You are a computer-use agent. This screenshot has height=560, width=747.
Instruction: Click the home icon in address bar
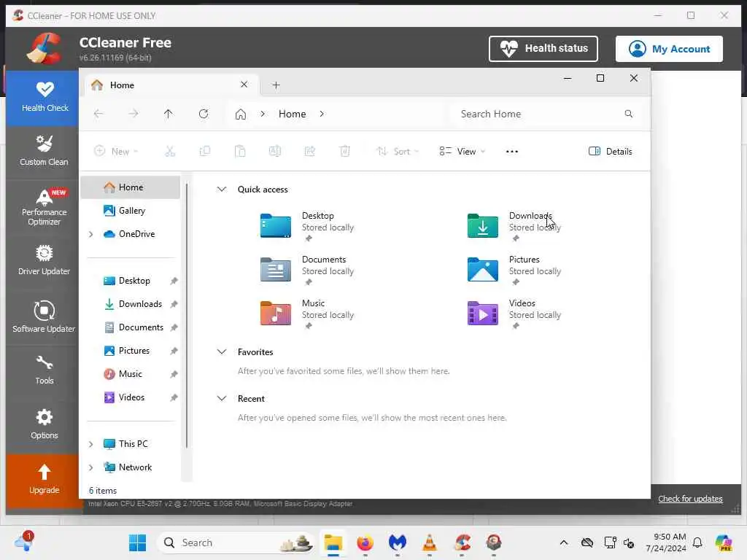tap(241, 114)
